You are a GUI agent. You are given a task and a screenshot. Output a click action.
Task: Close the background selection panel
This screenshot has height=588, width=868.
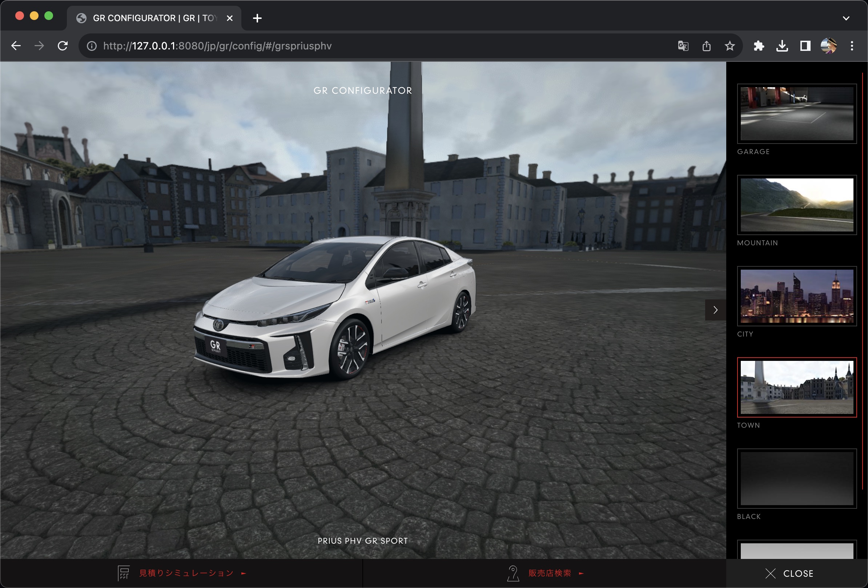[x=789, y=573]
